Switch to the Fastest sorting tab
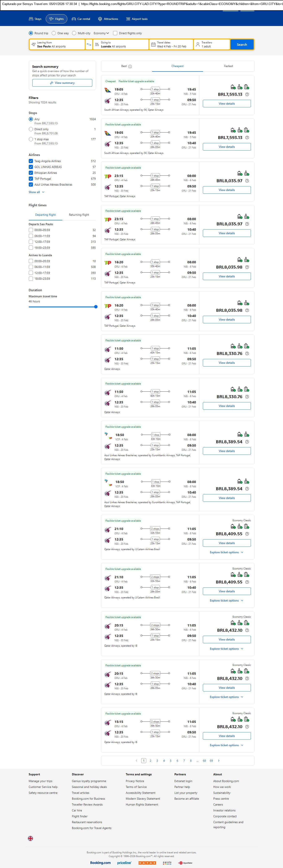Image resolution: width=283 pixels, height=868 pixels. click(x=228, y=66)
